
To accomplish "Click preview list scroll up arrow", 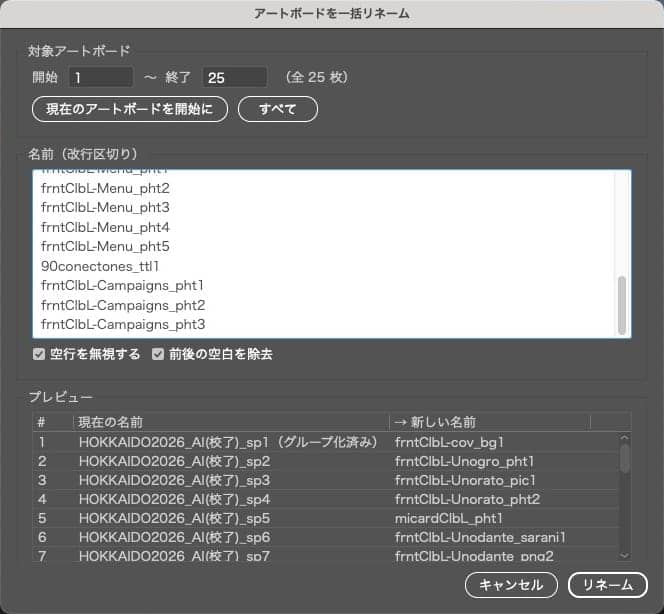I will (x=624, y=437).
